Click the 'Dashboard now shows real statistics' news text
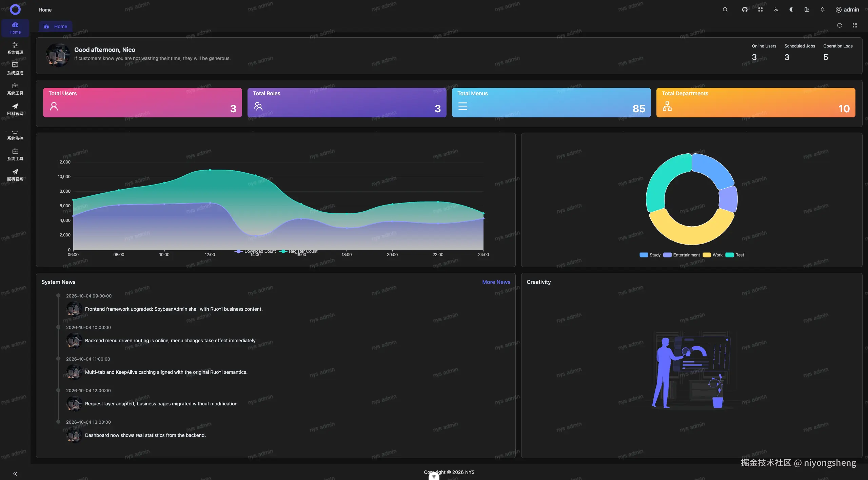 point(145,435)
